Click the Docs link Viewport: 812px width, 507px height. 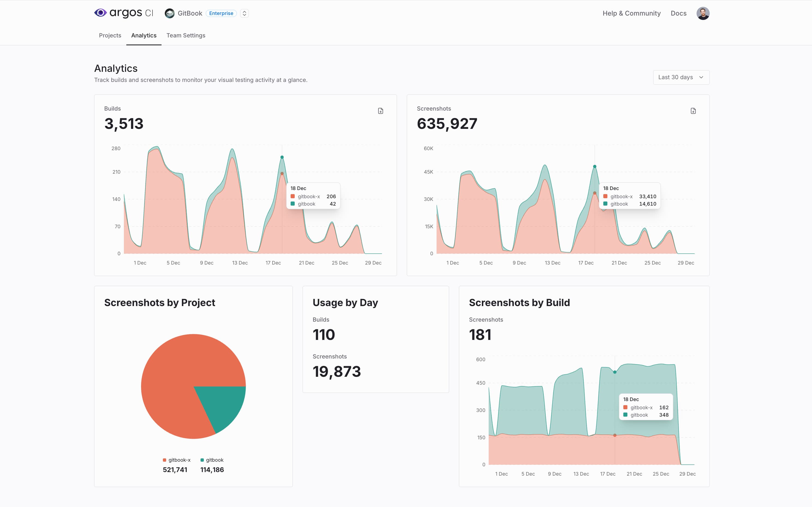coord(679,13)
